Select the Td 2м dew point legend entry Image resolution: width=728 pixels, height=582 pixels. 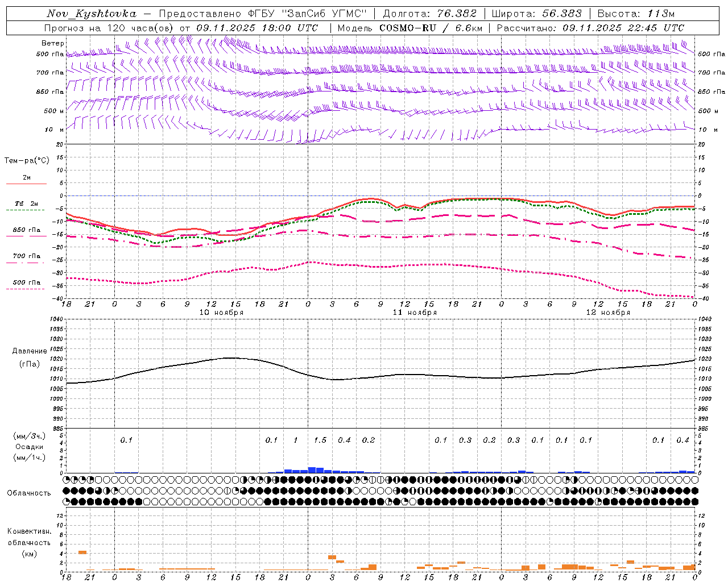point(27,203)
